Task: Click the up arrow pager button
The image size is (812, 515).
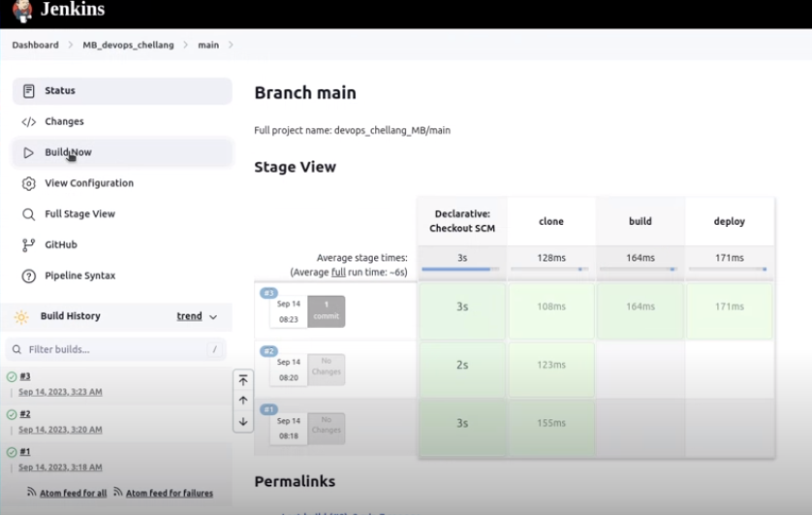Action: [243, 401]
